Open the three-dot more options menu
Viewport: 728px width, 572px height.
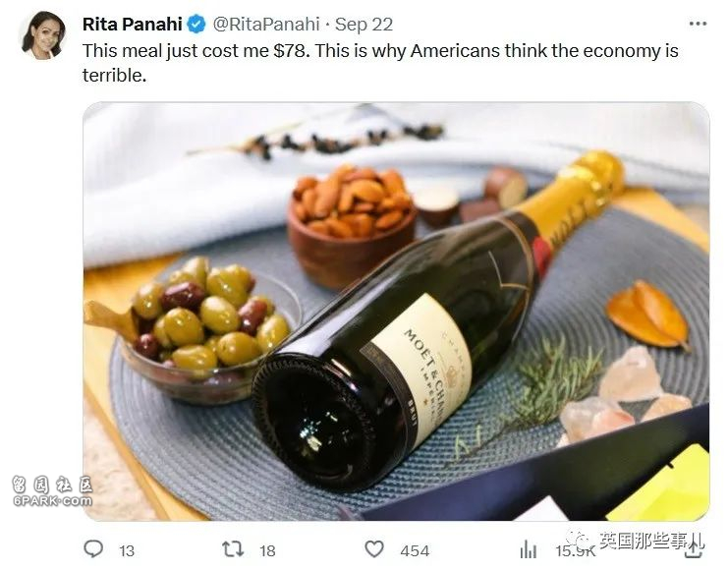tap(698, 25)
